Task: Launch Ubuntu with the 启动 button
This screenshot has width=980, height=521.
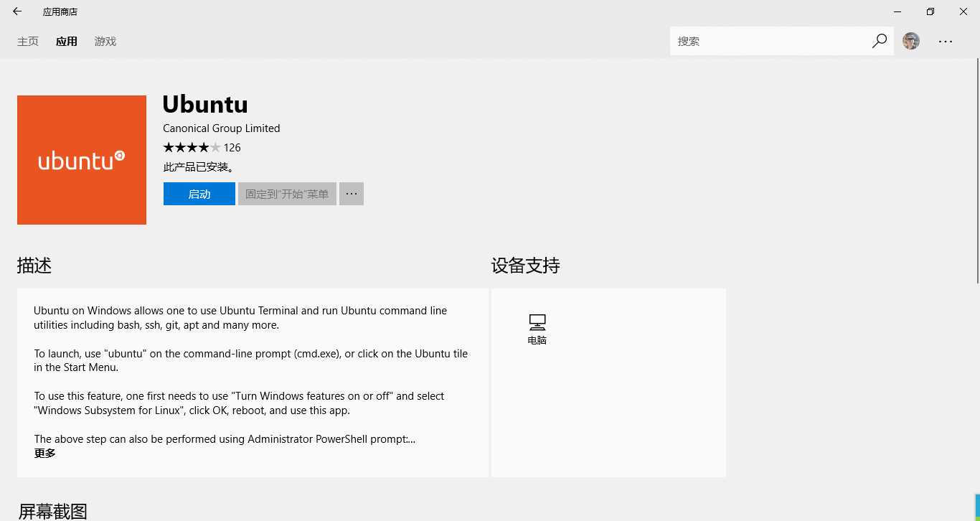Action: pyautogui.click(x=199, y=194)
